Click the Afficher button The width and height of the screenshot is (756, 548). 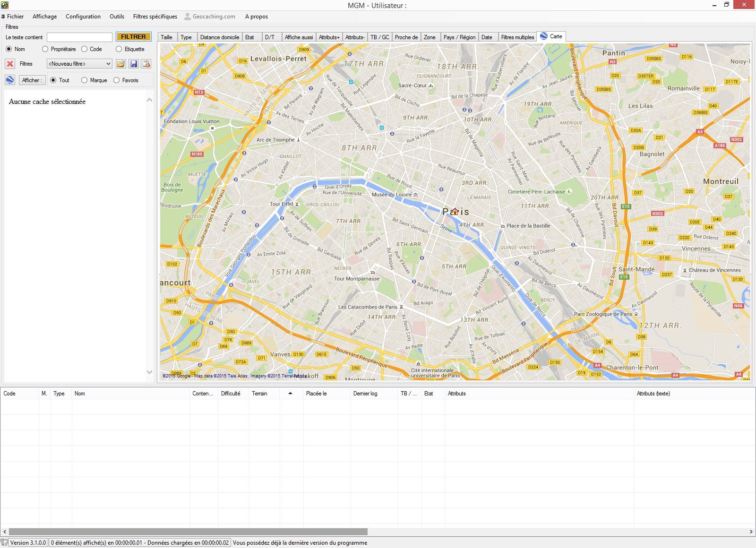tap(32, 80)
